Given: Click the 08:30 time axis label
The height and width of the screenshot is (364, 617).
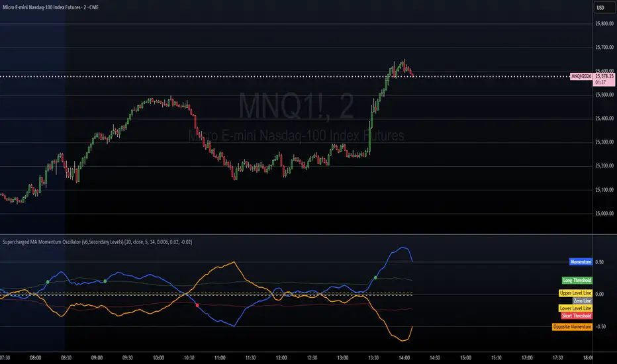Looking at the screenshot, I should [x=66, y=357].
